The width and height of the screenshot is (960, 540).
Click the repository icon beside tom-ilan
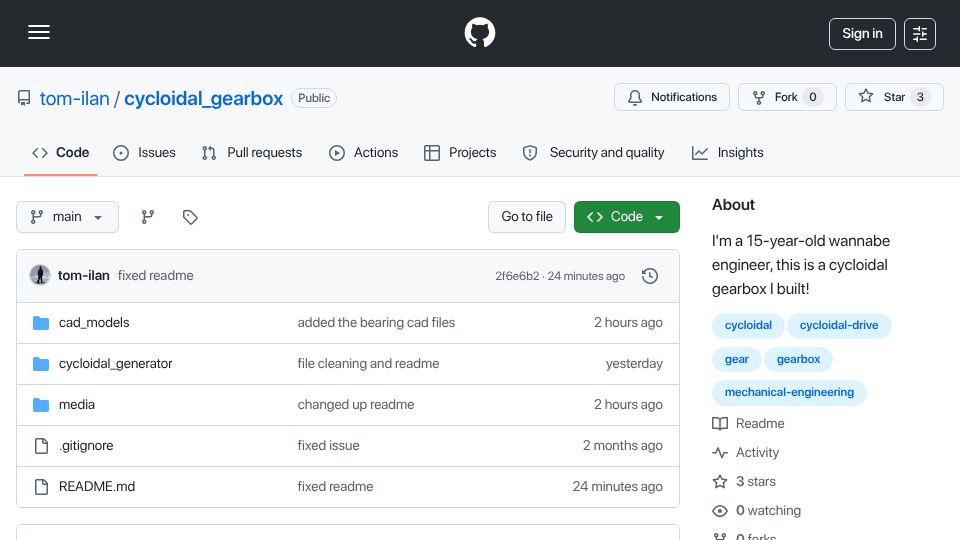pos(24,98)
